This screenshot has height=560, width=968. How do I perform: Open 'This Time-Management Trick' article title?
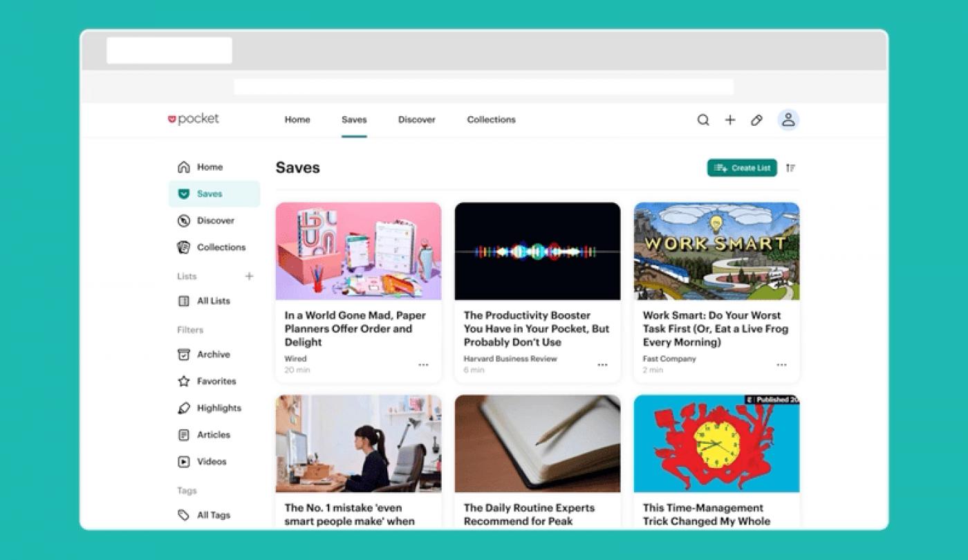[707, 514]
